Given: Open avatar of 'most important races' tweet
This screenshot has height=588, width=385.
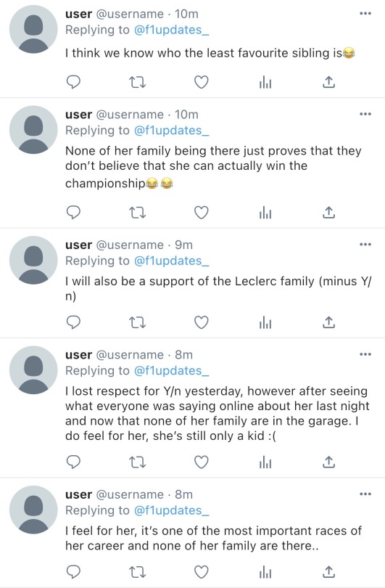Looking at the screenshot, I should coord(33,510).
